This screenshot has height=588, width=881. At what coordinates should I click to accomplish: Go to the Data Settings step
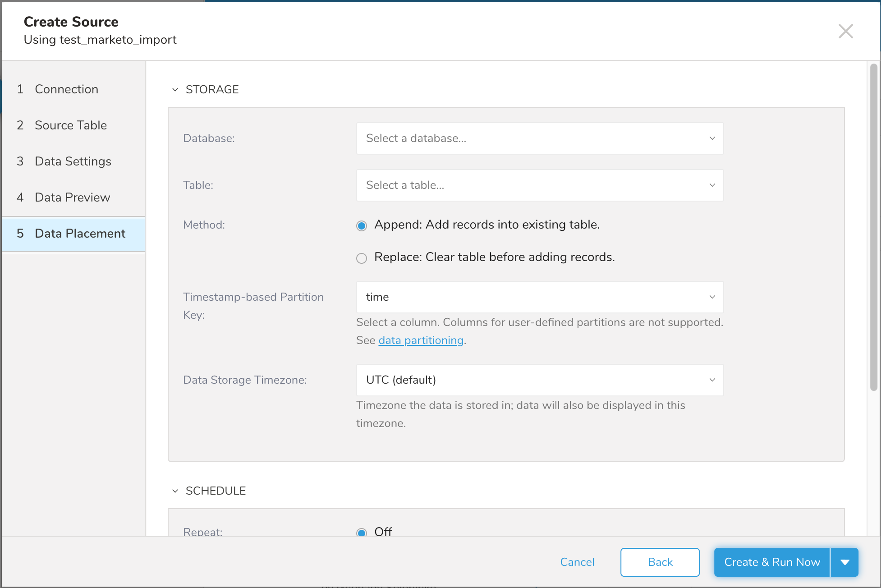(x=73, y=161)
